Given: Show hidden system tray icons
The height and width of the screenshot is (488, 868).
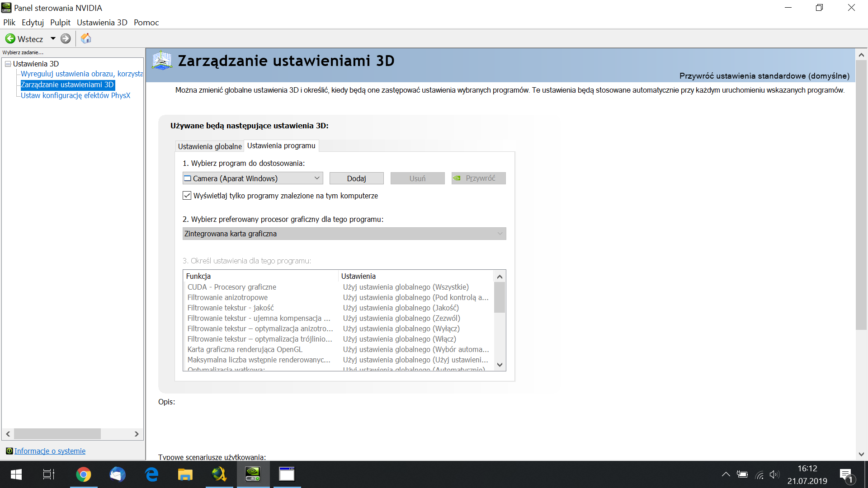Looking at the screenshot, I should (726, 474).
